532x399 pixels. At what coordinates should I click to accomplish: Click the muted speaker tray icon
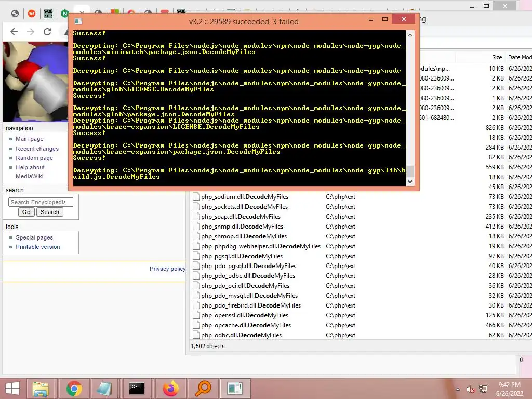point(470,389)
